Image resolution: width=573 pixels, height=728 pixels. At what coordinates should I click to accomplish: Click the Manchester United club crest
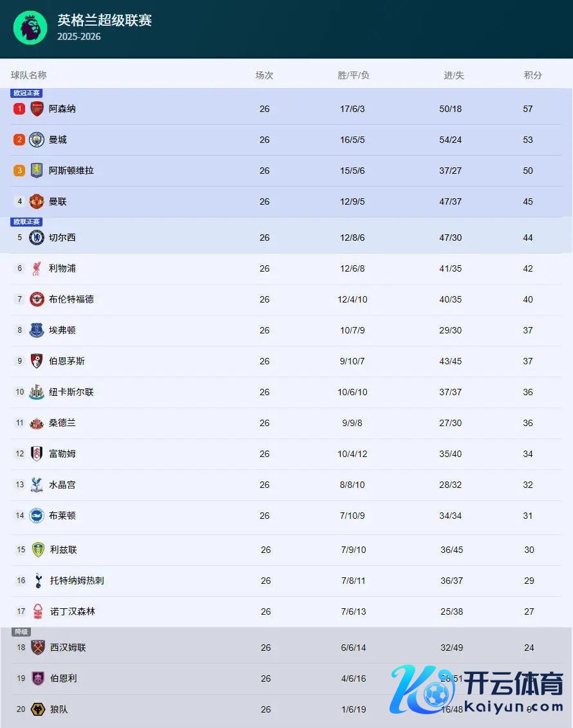coord(37,201)
